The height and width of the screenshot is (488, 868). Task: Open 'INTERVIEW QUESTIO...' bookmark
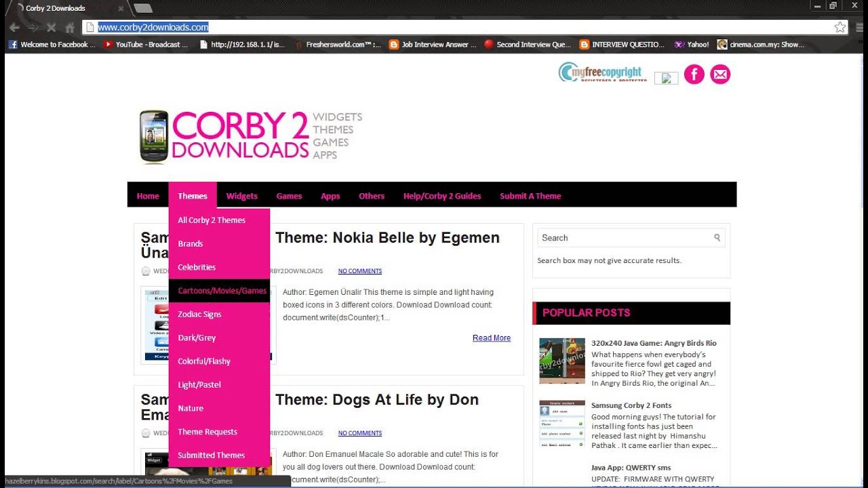pyautogui.click(x=623, y=45)
